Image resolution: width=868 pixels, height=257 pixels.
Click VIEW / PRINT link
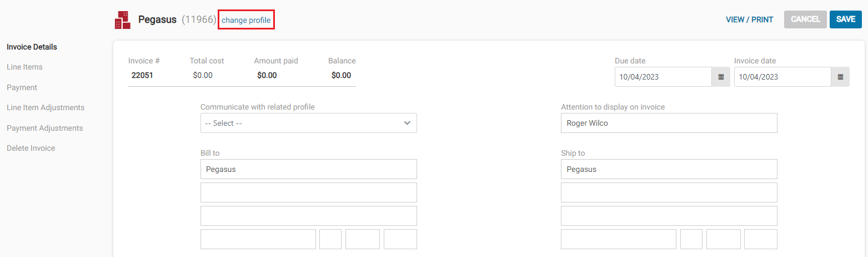749,19
